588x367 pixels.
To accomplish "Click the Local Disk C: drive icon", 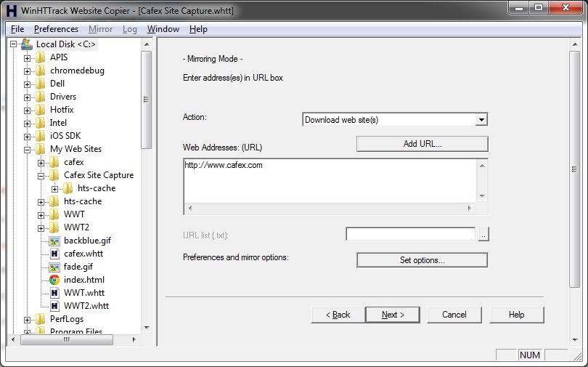I will (27, 44).
